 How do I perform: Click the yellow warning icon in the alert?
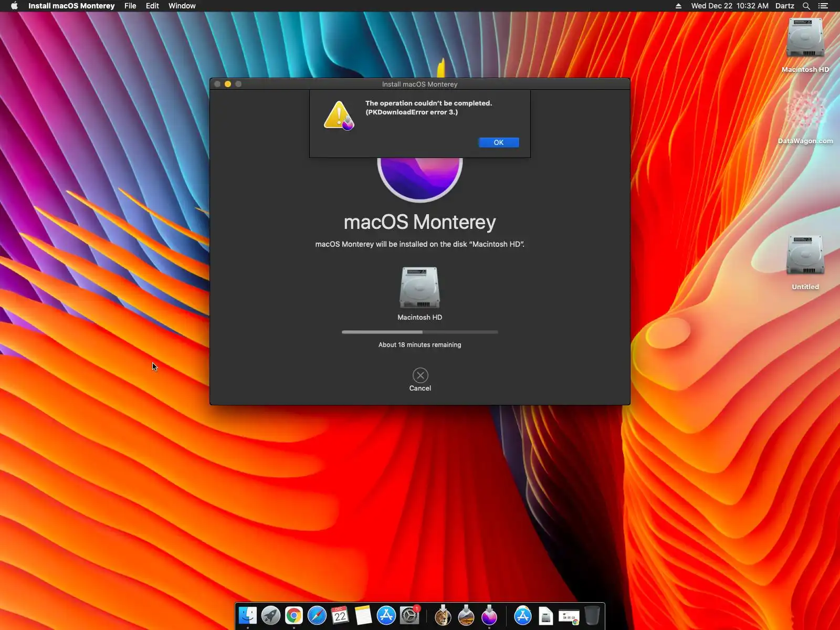[x=339, y=115]
